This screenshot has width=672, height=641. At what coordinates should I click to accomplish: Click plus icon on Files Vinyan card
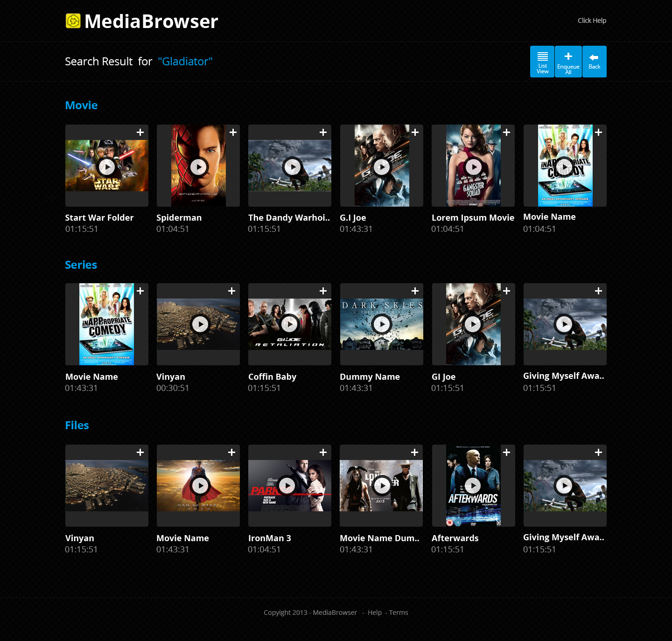coord(140,453)
